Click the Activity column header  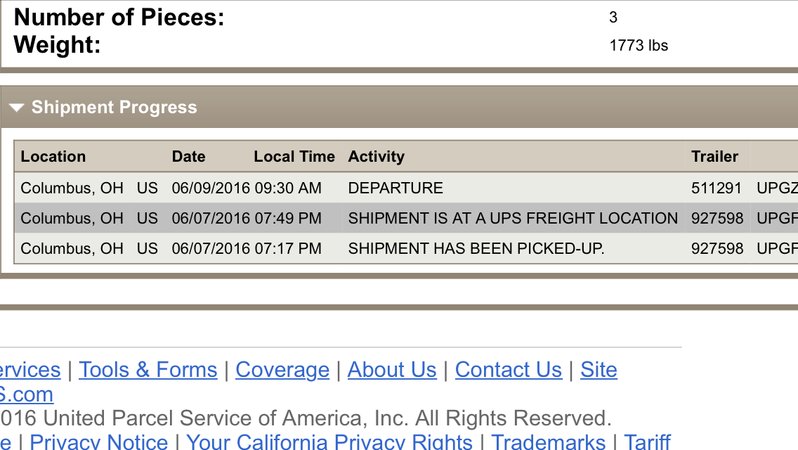[x=376, y=156]
